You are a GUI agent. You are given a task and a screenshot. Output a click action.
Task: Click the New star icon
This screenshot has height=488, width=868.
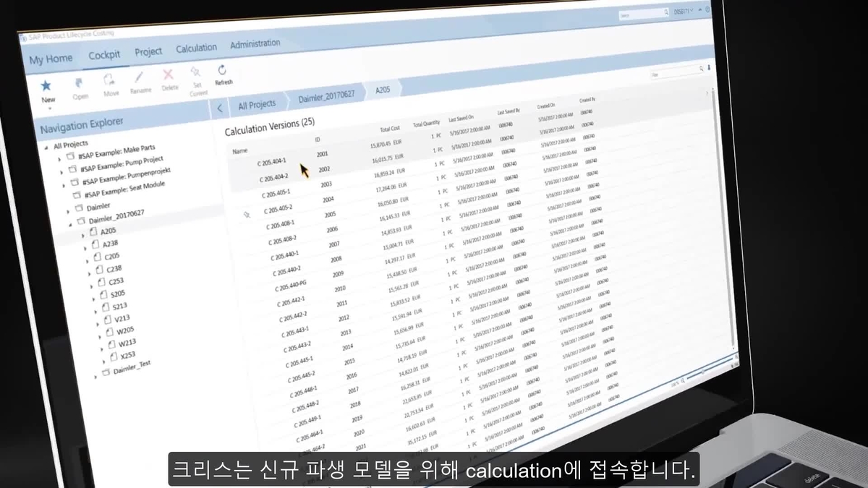click(x=47, y=86)
